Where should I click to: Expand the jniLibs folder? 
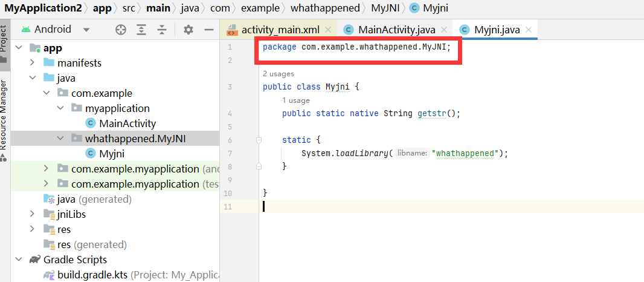pyautogui.click(x=33, y=214)
